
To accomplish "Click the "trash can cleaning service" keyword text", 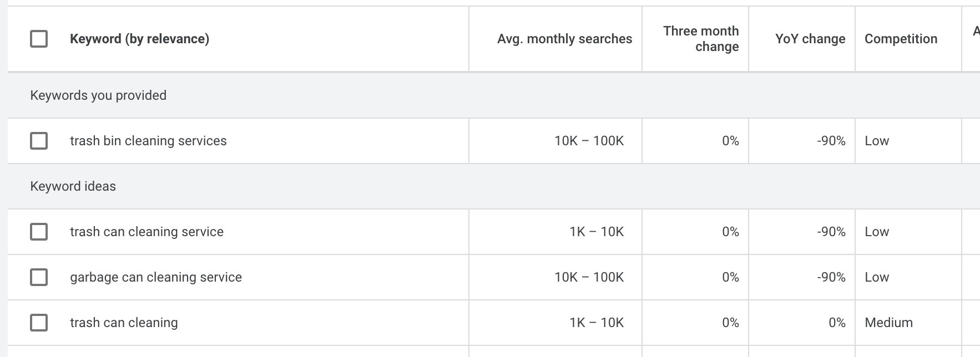I will (147, 232).
